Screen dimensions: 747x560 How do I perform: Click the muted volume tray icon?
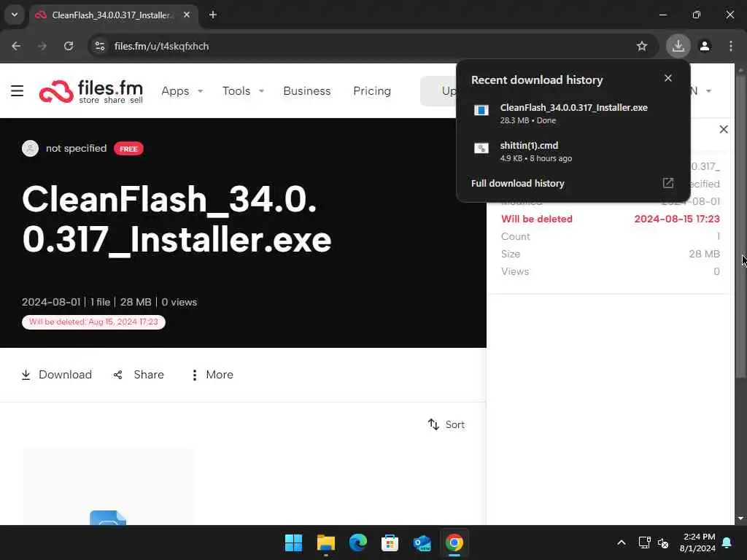pos(662,542)
